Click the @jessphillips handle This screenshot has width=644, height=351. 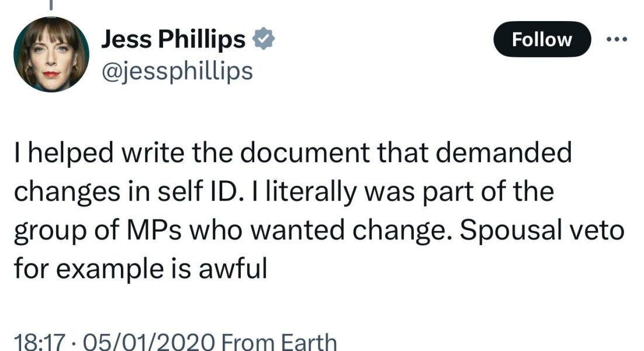click(x=176, y=71)
